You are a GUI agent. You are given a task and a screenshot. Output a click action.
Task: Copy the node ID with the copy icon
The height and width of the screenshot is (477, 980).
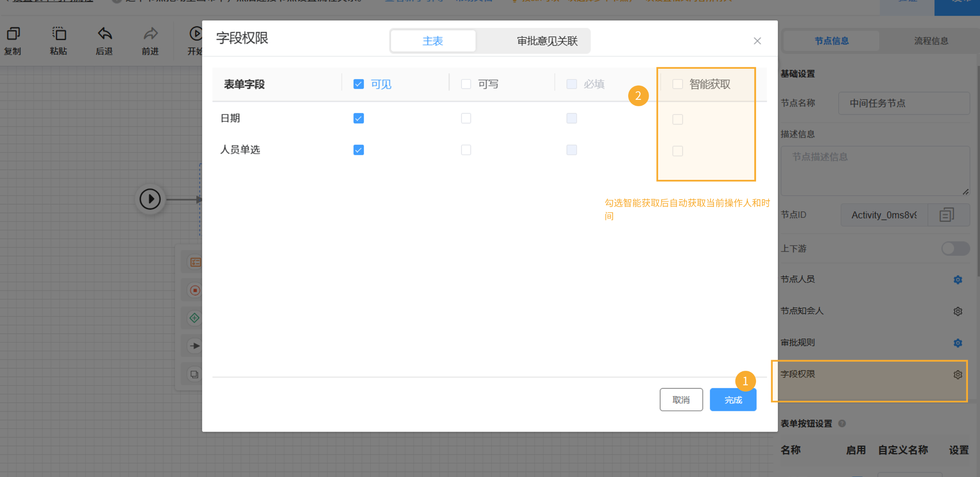pyautogui.click(x=947, y=215)
